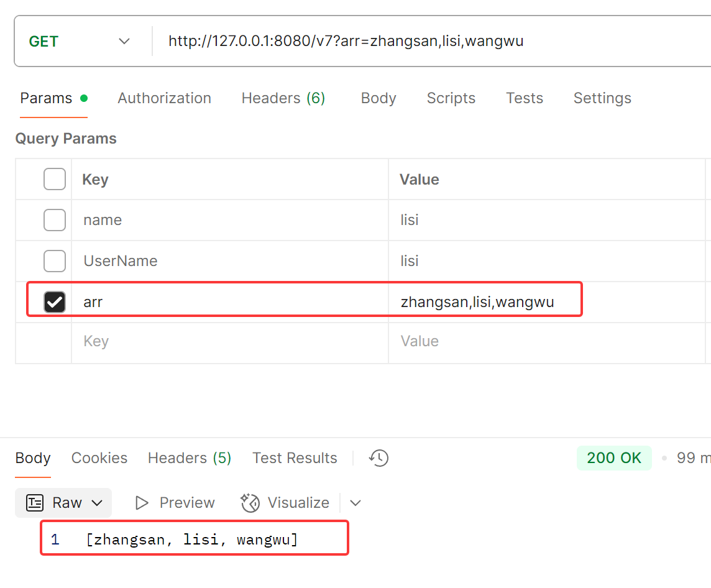Click the arr key cell
The width and height of the screenshot is (711, 588).
230,302
